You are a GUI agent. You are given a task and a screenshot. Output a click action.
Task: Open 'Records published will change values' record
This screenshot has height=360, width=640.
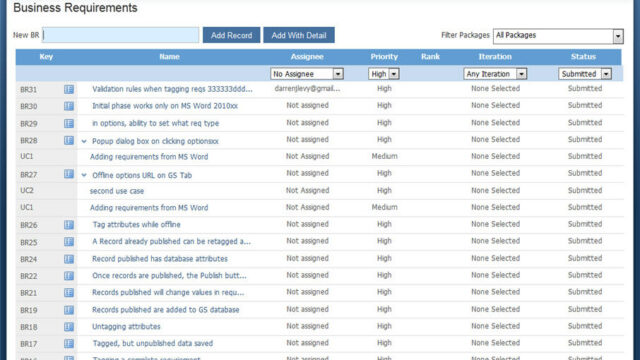[168, 293]
